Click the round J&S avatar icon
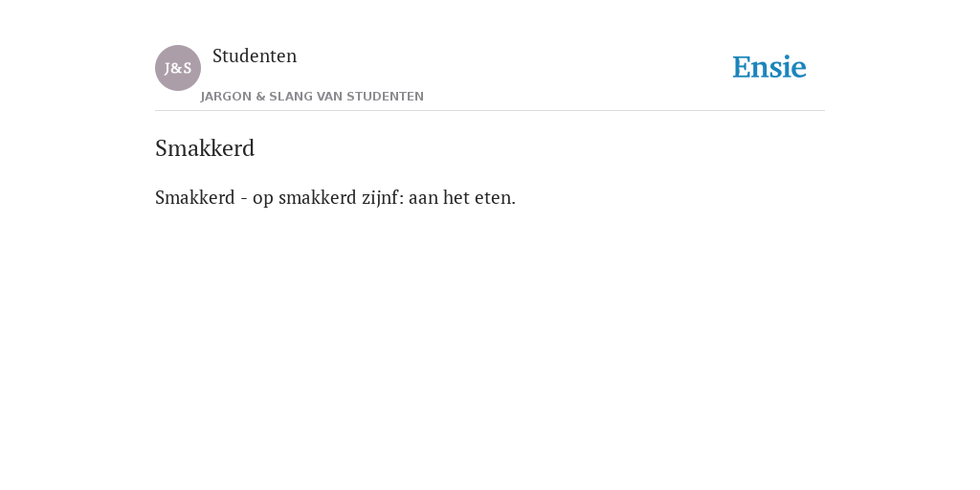The image size is (980, 490). [x=177, y=68]
